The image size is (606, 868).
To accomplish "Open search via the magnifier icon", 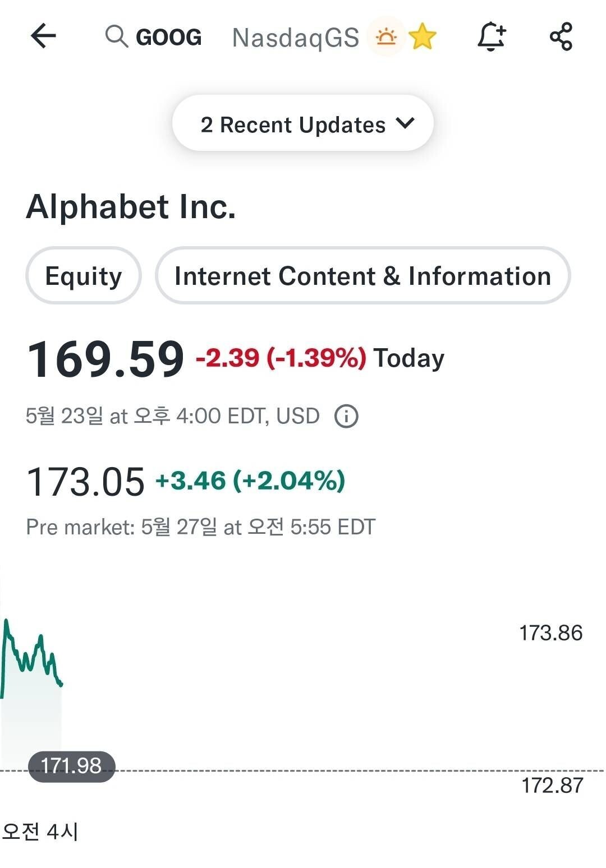I will [x=116, y=36].
